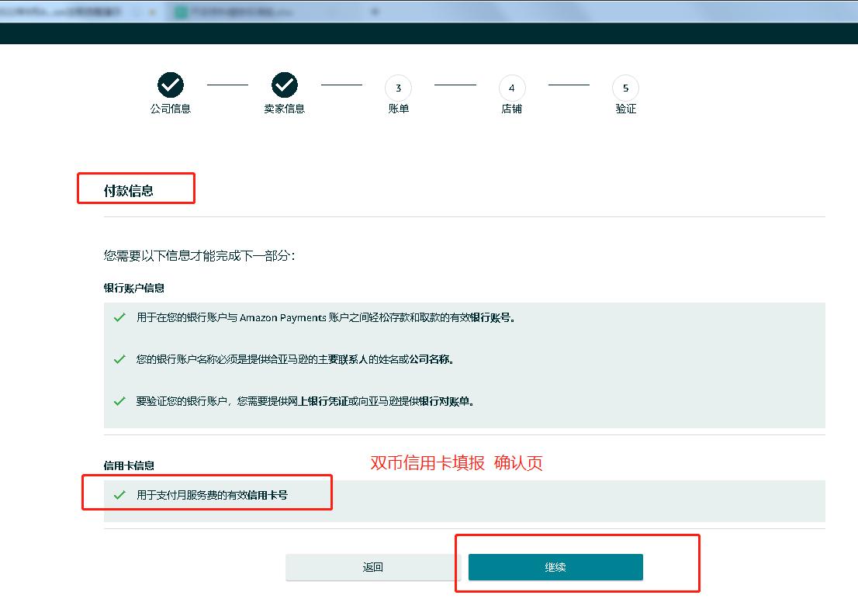858x616 pixels.
Task: Click the checkmark near 主要联系人 bank name rule
Action: 117,358
